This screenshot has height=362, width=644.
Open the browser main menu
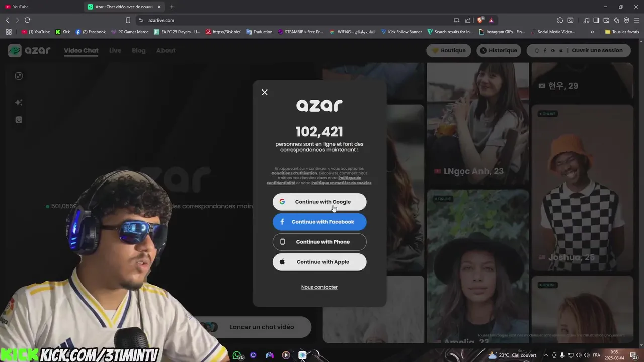click(636, 20)
